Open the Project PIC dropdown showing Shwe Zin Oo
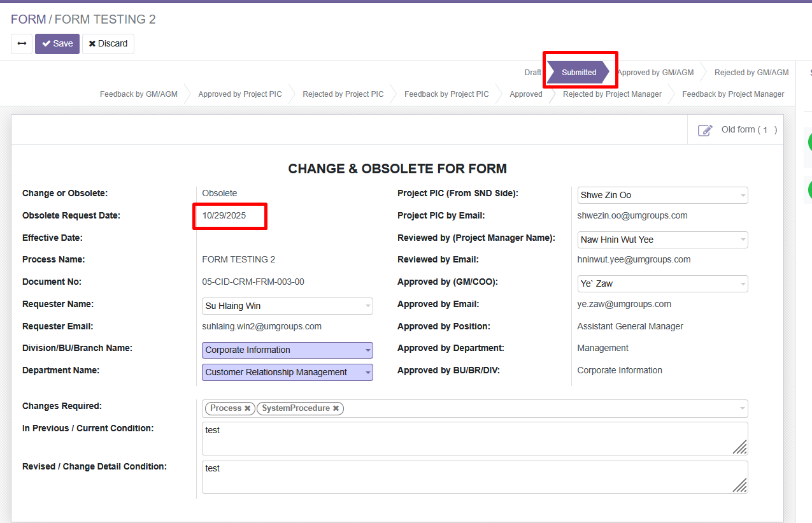 (662, 196)
